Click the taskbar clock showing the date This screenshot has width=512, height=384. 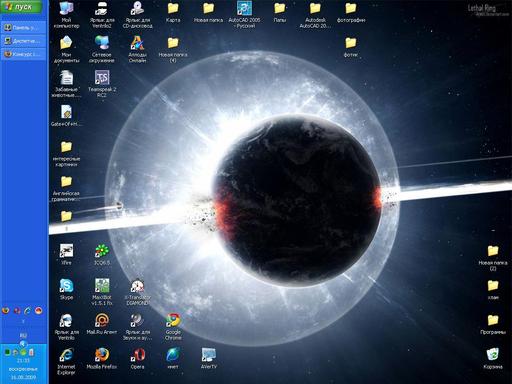click(x=23, y=369)
